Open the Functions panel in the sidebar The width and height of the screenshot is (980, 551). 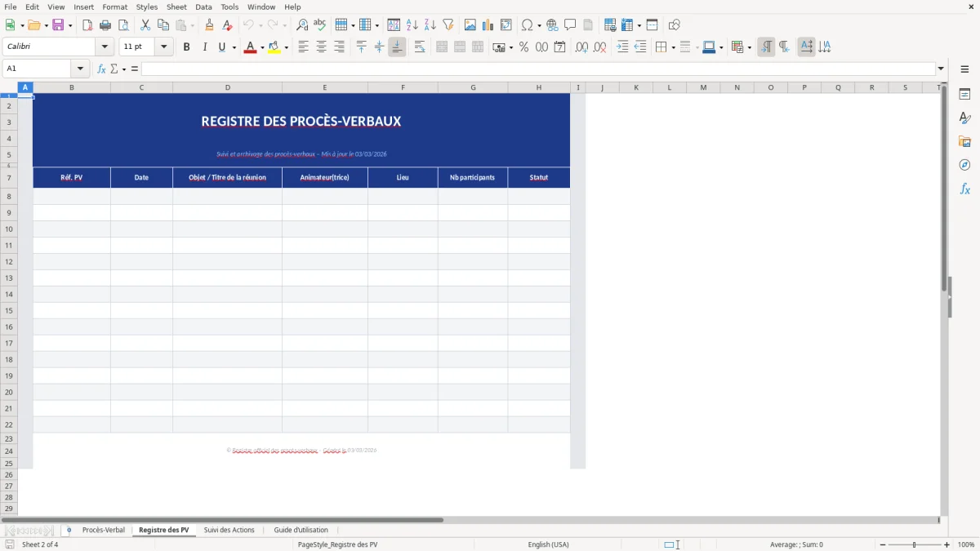[965, 189]
